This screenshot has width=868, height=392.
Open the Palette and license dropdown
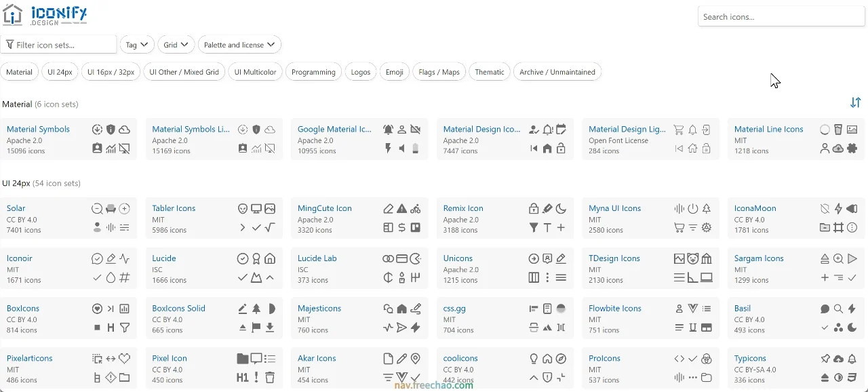coord(239,45)
